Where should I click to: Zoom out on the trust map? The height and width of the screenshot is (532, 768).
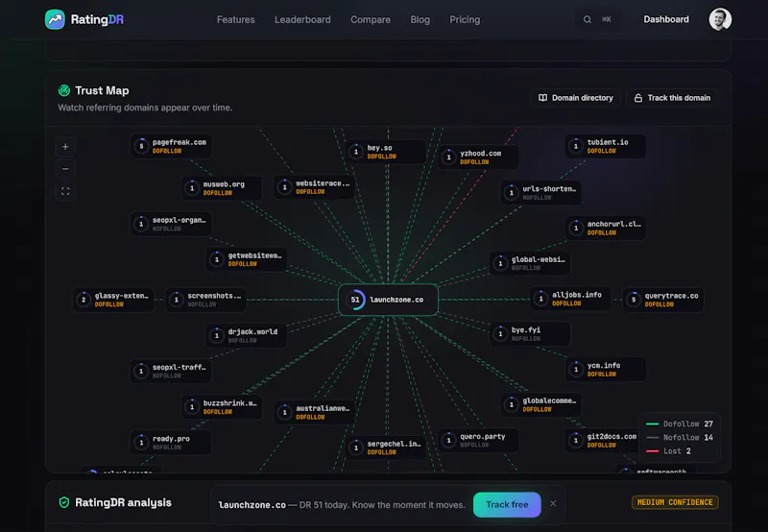tap(65, 169)
